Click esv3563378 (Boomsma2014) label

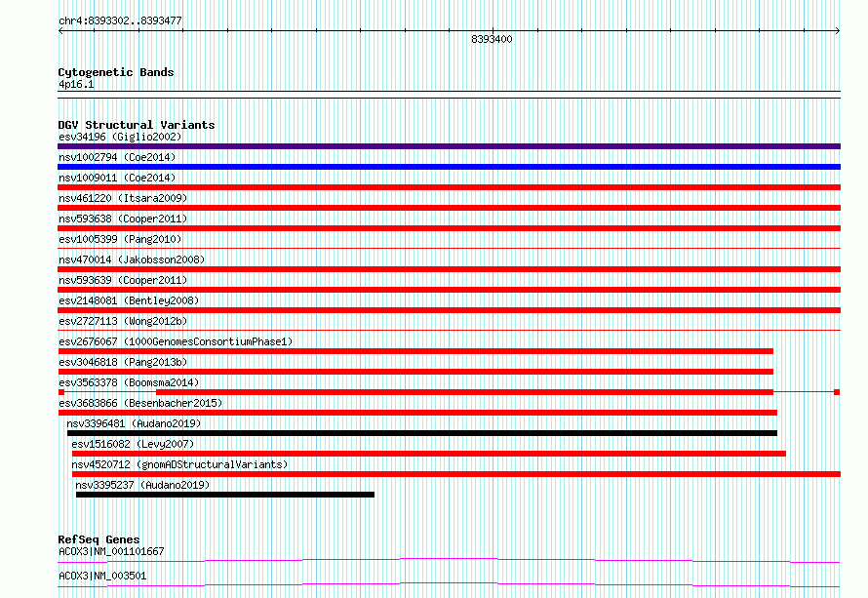[x=129, y=382]
